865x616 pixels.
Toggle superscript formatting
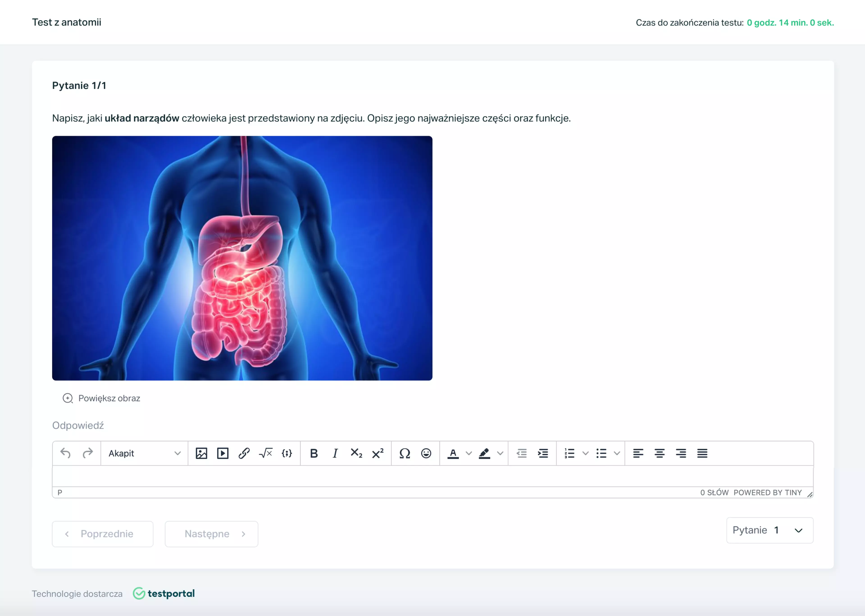(x=378, y=453)
